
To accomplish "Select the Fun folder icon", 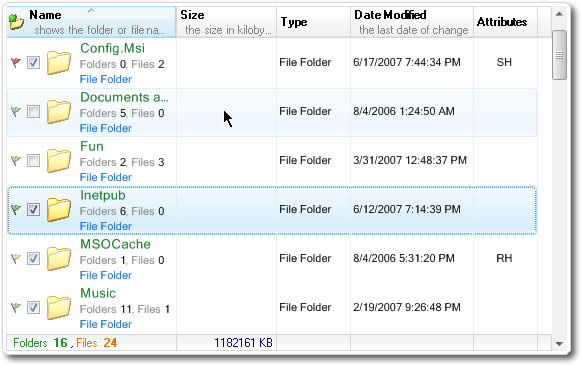I will pos(59,160).
